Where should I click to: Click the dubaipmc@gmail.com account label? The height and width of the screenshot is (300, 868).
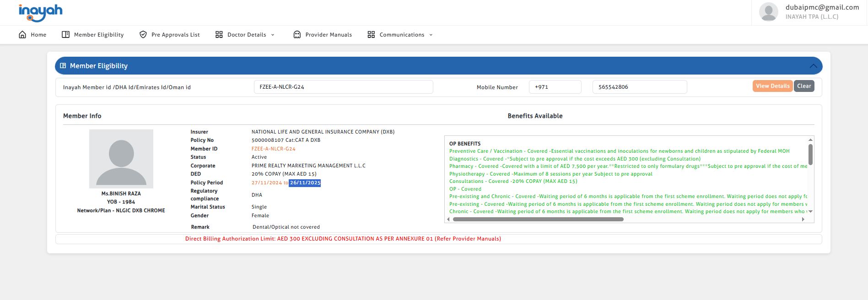tap(822, 7)
